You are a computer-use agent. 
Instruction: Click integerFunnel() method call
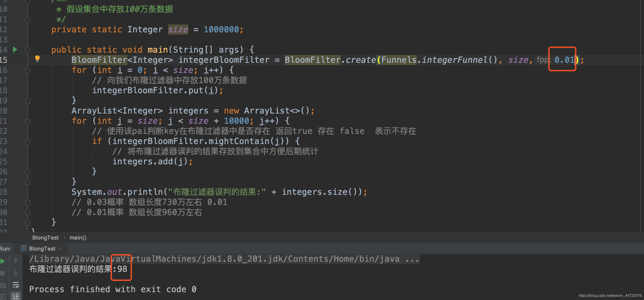click(x=460, y=60)
